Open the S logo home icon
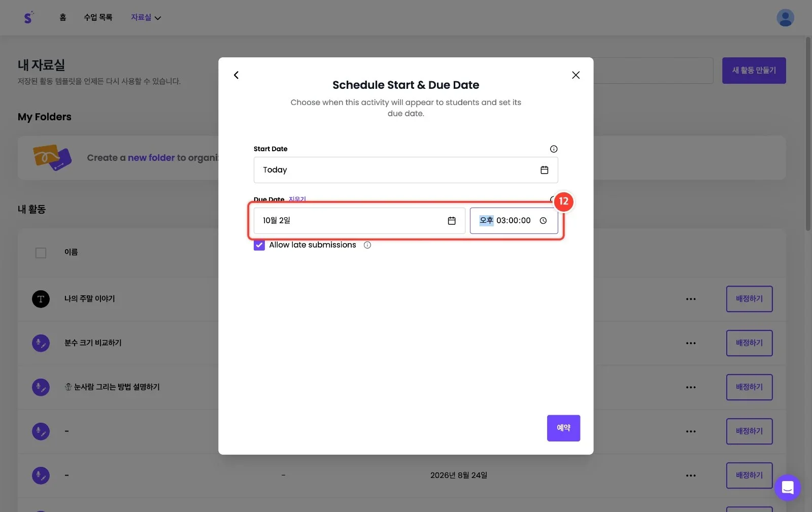 pyautogui.click(x=29, y=18)
